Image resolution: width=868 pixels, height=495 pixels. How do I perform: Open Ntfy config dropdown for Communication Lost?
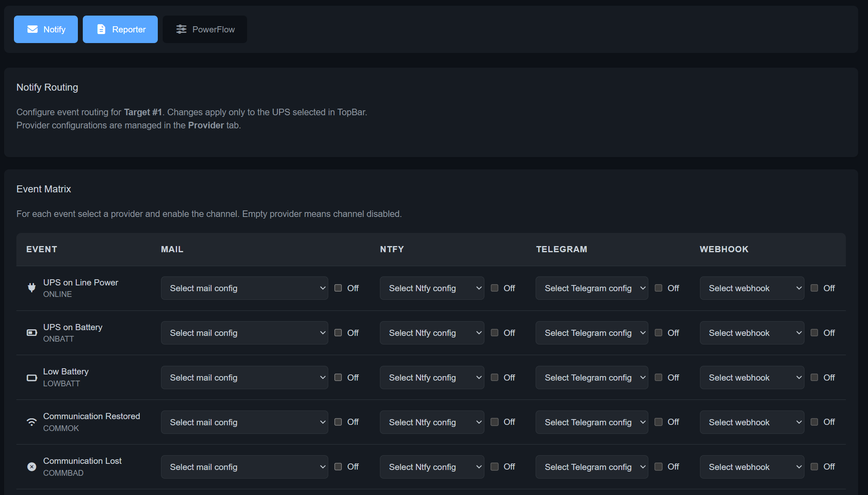click(x=432, y=467)
